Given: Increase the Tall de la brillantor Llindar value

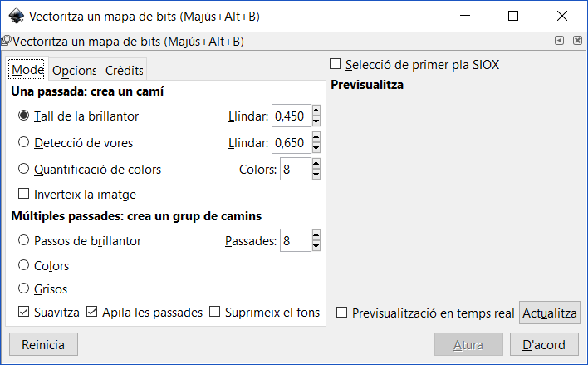Looking at the screenshot, I should tap(316, 111).
